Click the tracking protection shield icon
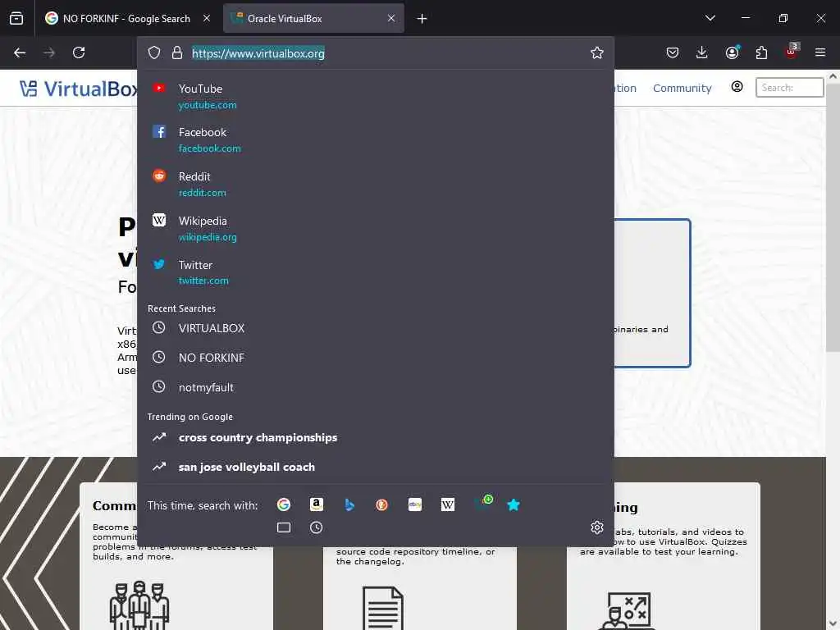840x630 pixels. (154, 52)
